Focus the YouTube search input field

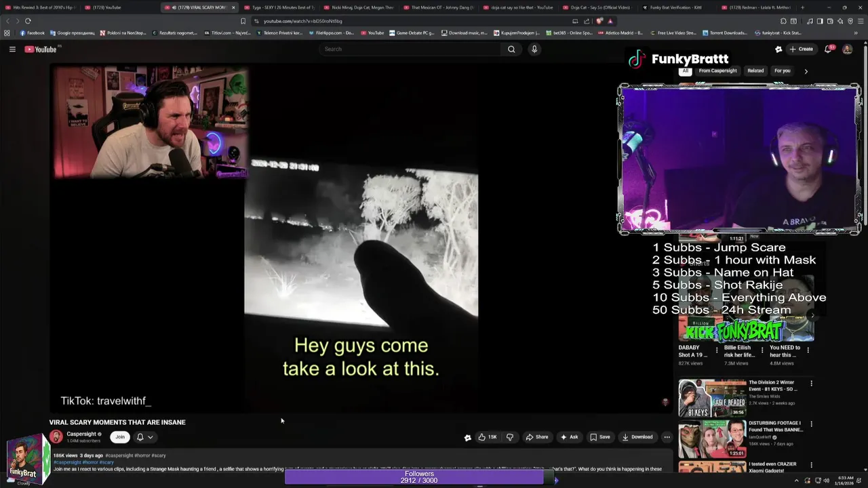(x=410, y=49)
